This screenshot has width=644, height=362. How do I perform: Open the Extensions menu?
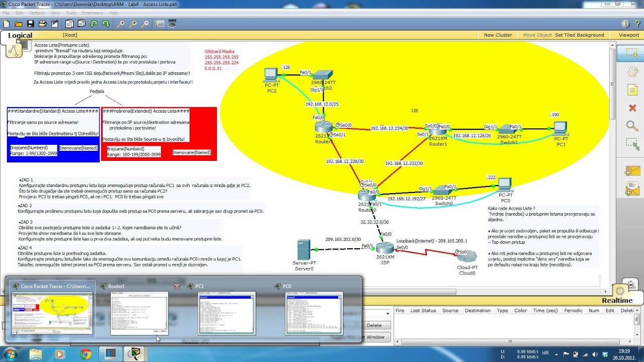coord(93,13)
